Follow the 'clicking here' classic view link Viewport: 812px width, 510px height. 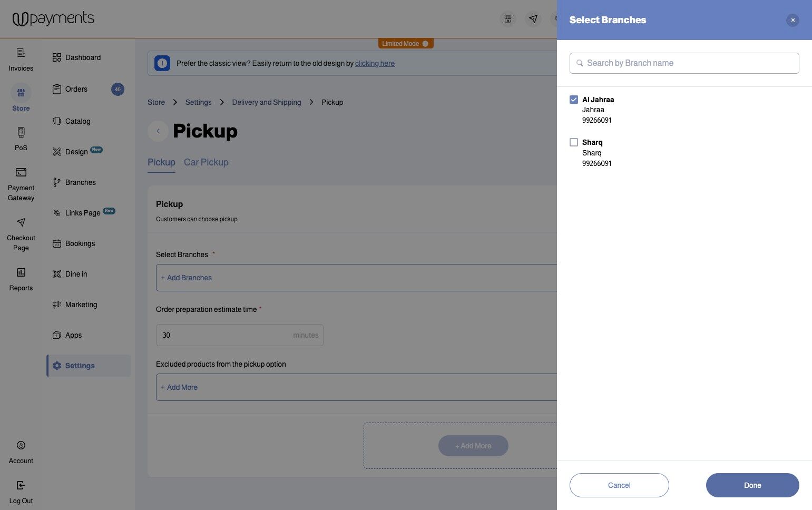click(x=375, y=63)
